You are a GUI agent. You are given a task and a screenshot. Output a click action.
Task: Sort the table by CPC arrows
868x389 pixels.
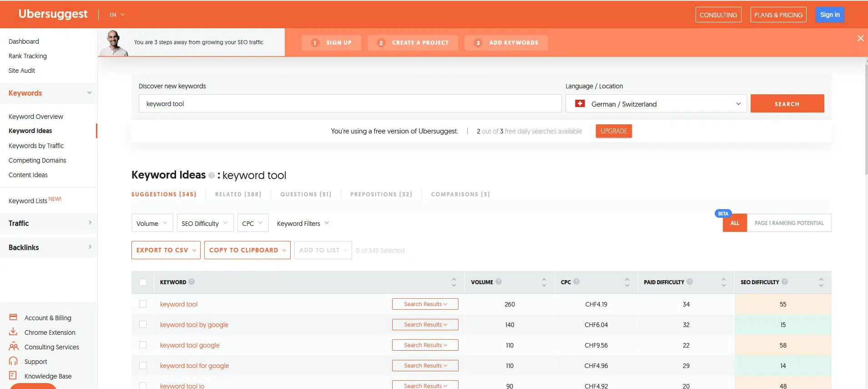[627, 282]
